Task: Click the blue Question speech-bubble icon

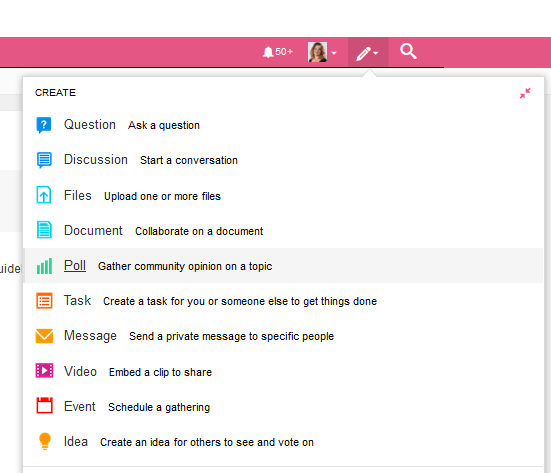Action: [44, 125]
